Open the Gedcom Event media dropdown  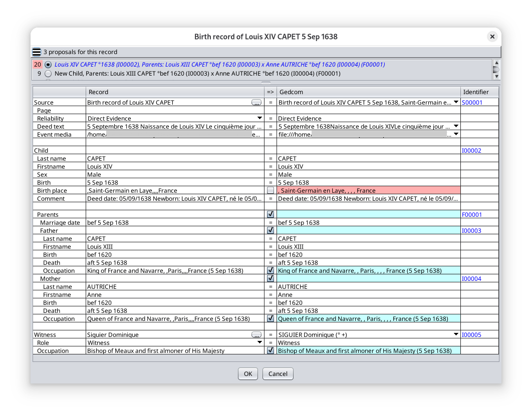pos(456,134)
